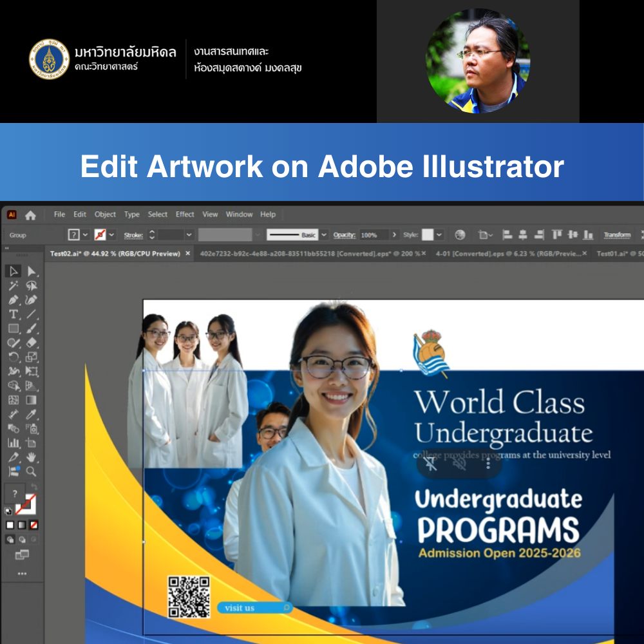Image resolution: width=644 pixels, height=644 pixels.
Task: Switch to the 4-01 [Converted].eps tab
Action: [x=507, y=254]
